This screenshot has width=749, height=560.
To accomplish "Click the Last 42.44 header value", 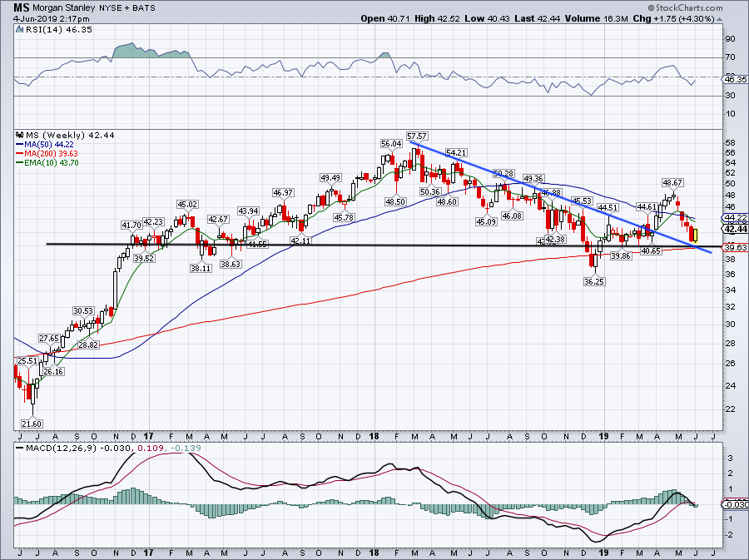I will (538, 18).
